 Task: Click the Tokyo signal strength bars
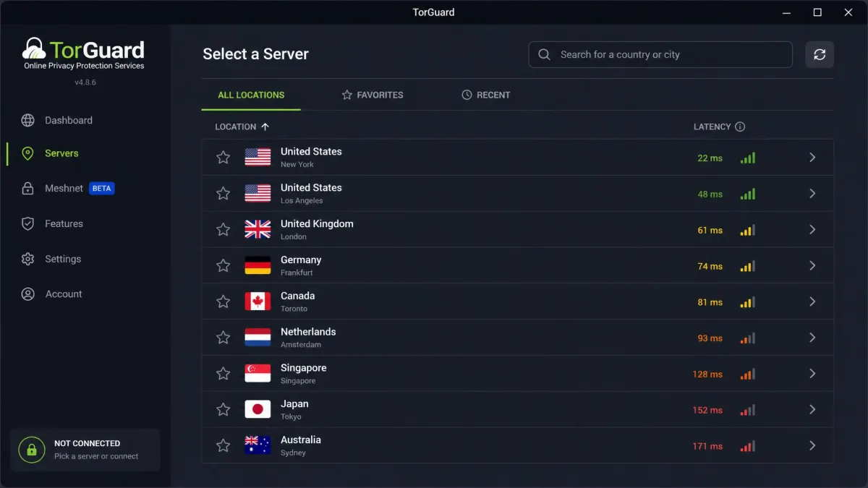[x=747, y=410]
